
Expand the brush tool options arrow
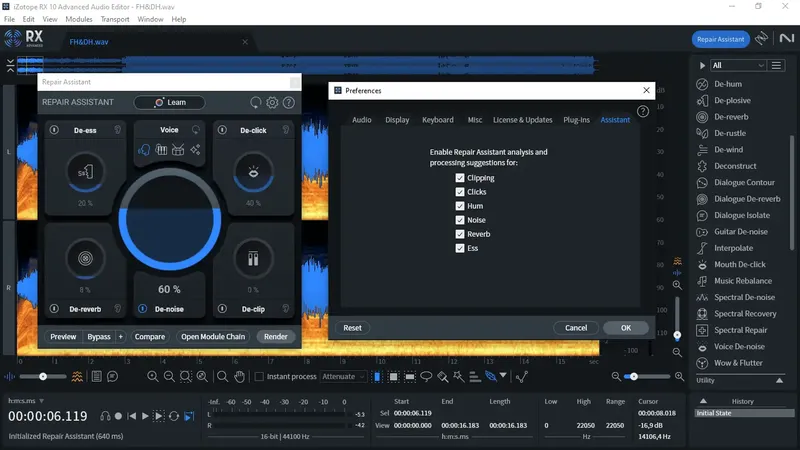pyautogui.click(x=503, y=376)
